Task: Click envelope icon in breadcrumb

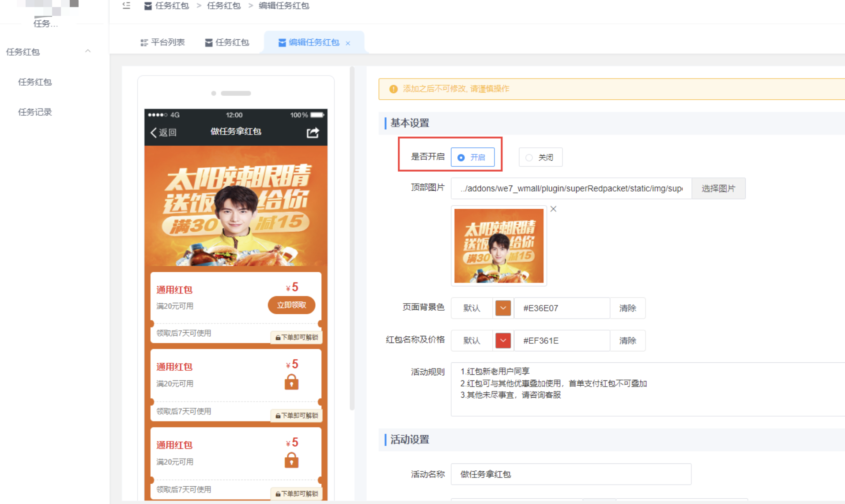Action: tap(148, 6)
